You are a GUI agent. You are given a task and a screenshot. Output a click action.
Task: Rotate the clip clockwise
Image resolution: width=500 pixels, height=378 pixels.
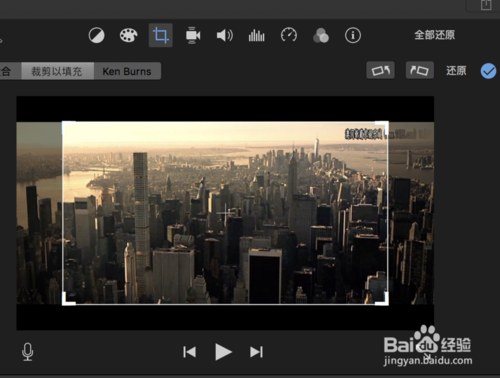[420, 70]
